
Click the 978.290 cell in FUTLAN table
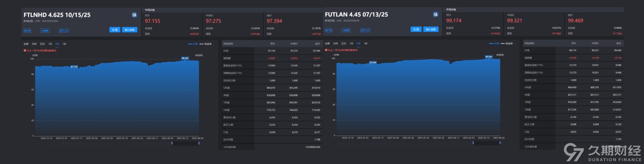(572, 102)
